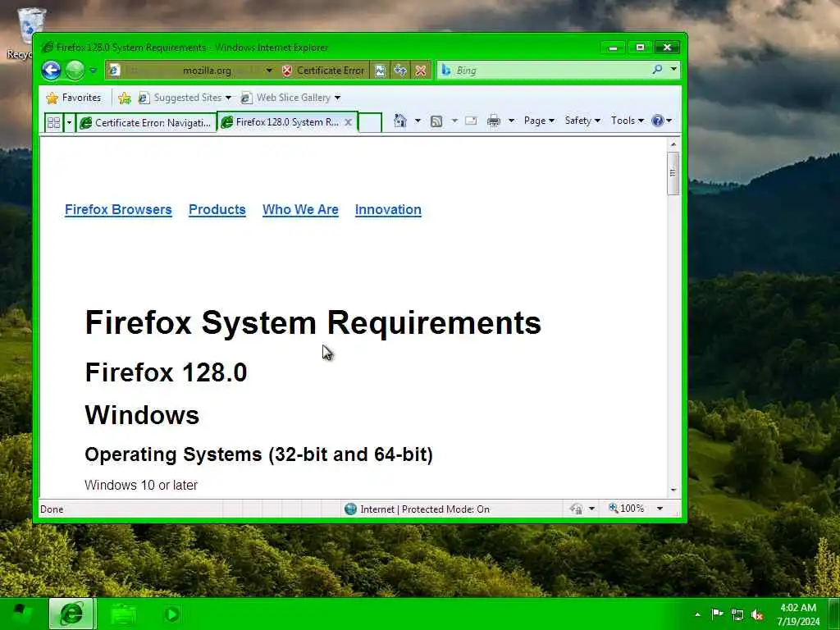Click the Action Center flag icon
840x630 pixels.
pos(717,614)
